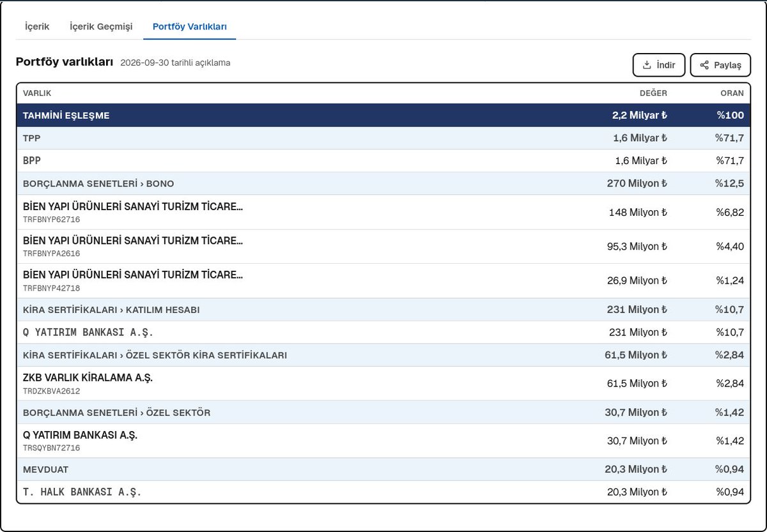
Task: Click the %4,40 ratio cell
Action: coord(730,247)
